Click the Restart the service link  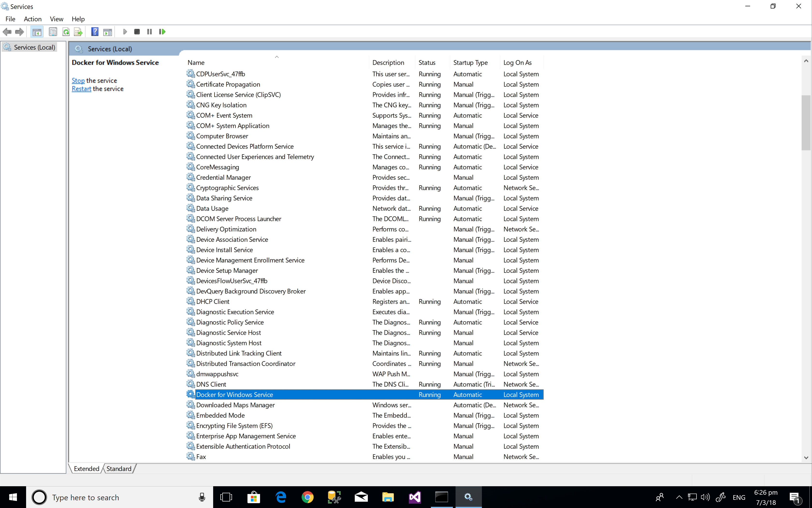(81, 89)
